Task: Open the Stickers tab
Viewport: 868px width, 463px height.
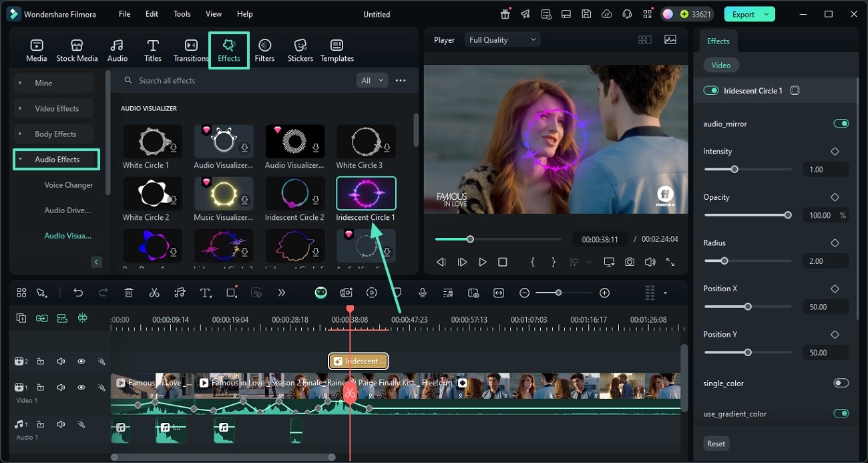Action: pos(300,50)
